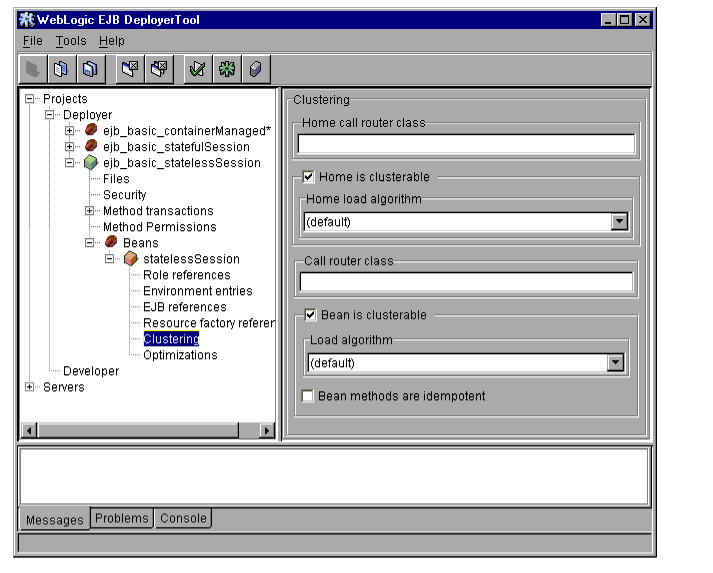Select Method transactions label in tree
Image resolution: width=713 pixels, height=573 pixels.
[x=158, y=211]
